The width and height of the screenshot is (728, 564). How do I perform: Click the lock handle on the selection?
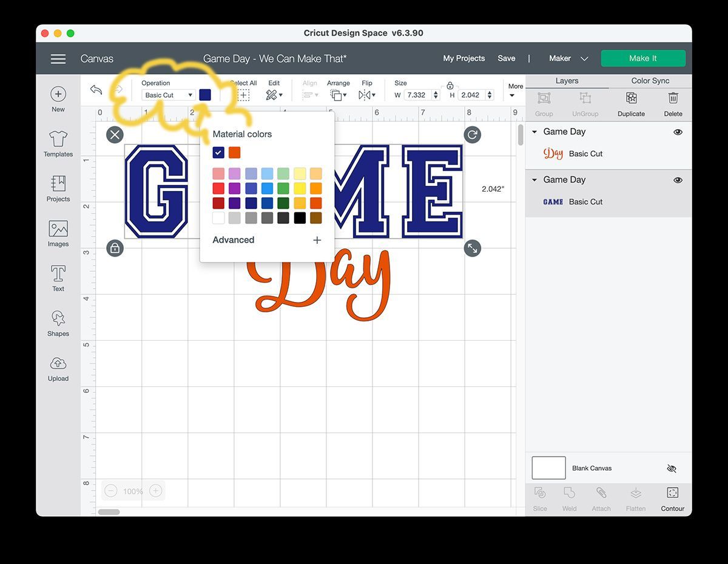coord(115,248)
